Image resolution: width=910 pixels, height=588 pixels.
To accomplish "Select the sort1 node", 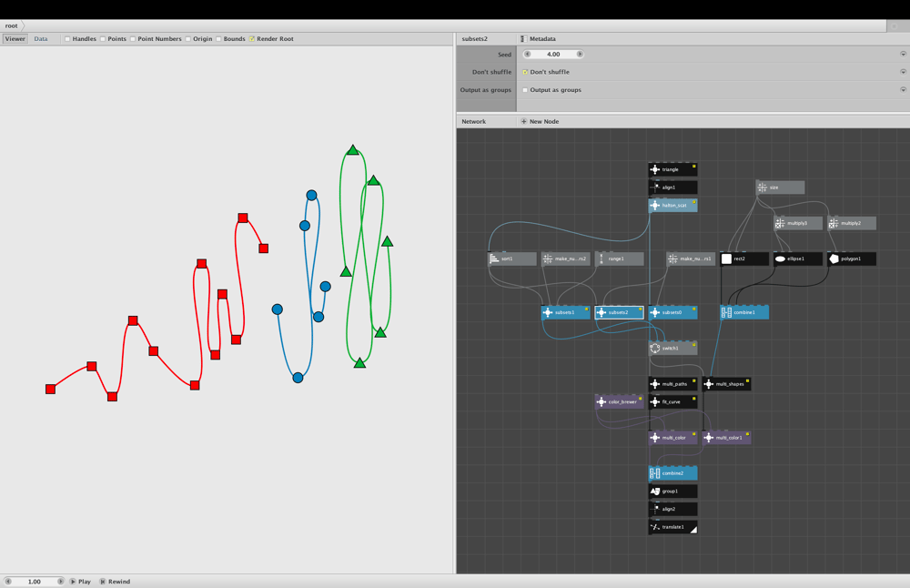I will pos(511,259).
